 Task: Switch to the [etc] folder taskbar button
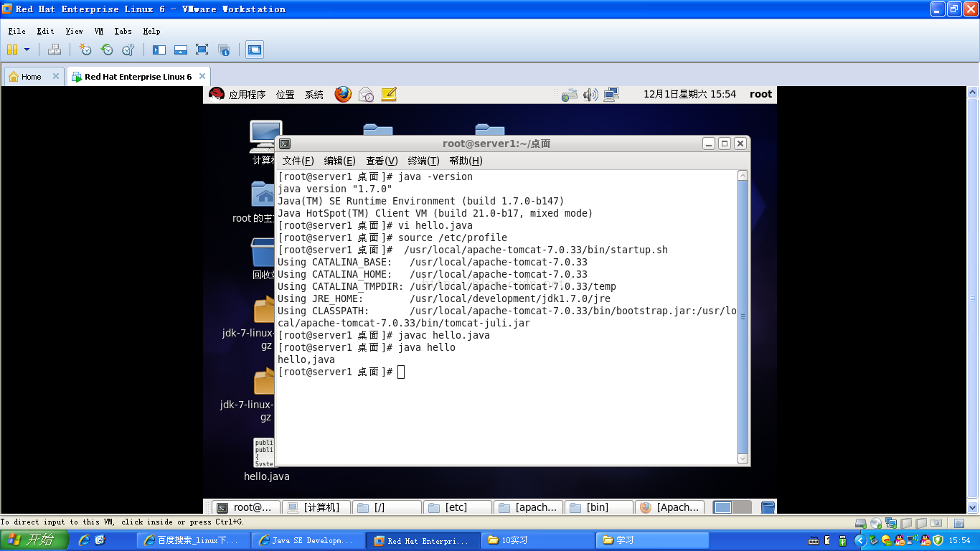point(457,507)
